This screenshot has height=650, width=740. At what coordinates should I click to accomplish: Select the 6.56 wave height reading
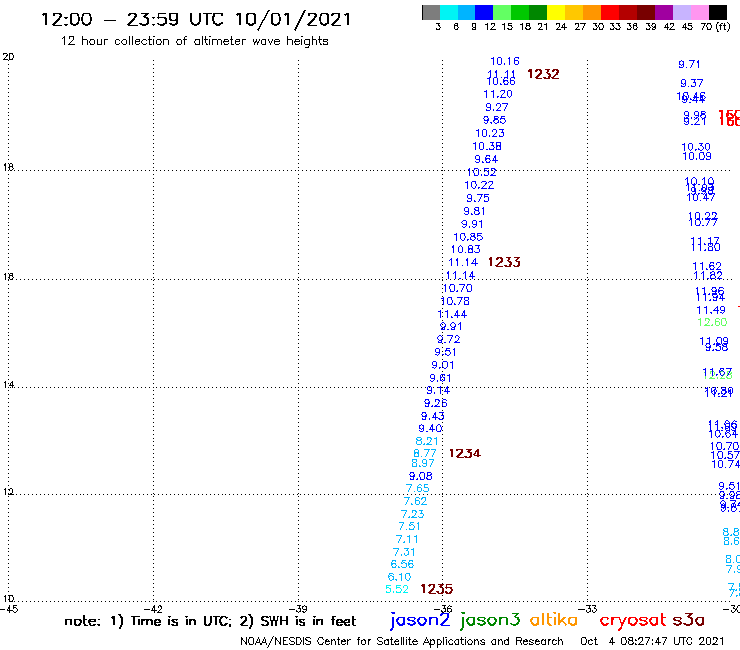tap(402, 564)
